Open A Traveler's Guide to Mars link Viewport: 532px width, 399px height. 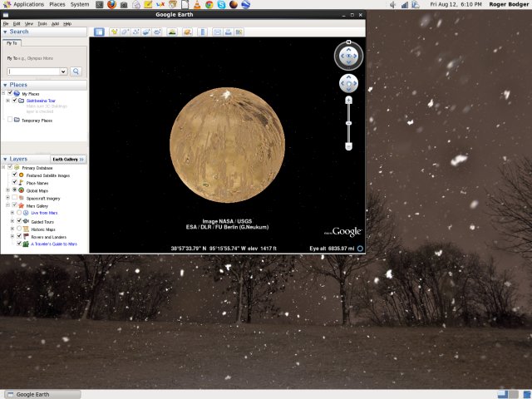54,244
